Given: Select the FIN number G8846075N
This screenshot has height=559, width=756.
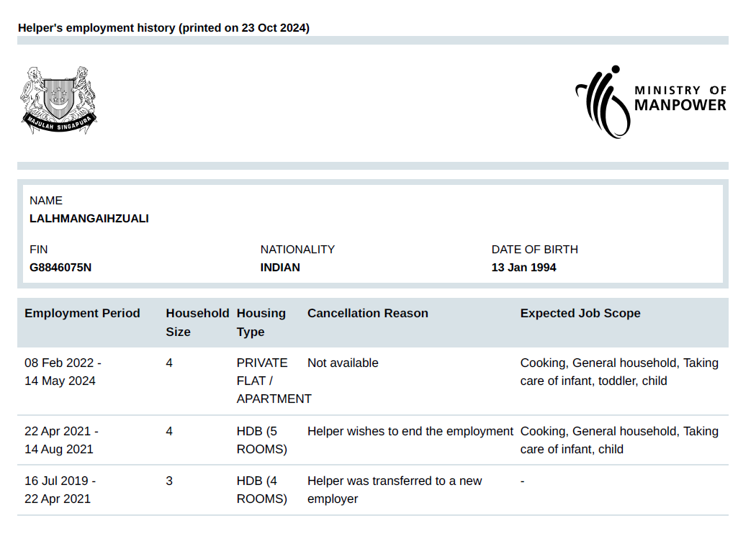Looking at the screenshot, I should pyautogui.click(x=60, y=268).
